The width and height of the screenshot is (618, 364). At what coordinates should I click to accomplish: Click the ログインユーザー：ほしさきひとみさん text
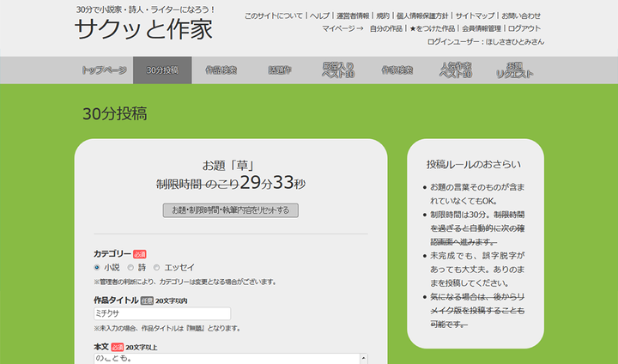[x=486, y=41]
